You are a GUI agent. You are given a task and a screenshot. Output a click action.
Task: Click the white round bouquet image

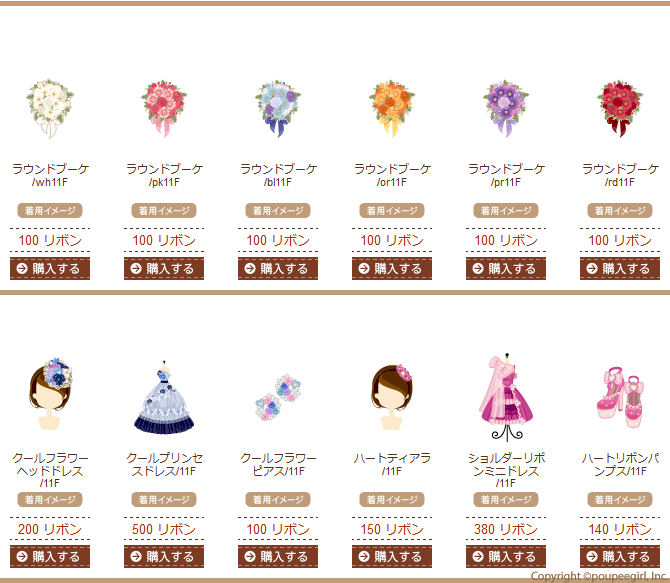50,108
